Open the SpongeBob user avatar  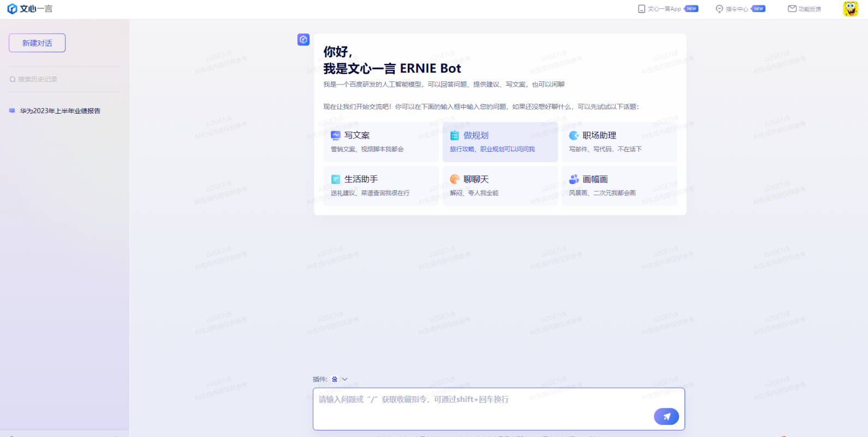850,9
